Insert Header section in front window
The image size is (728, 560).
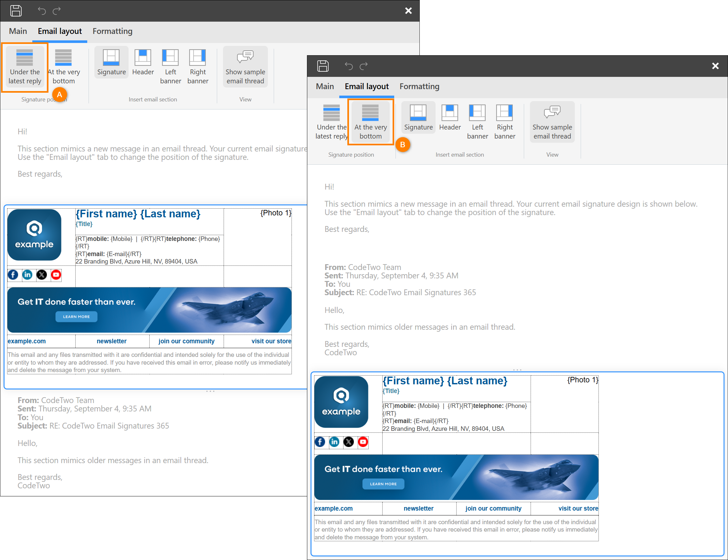coord(450,118)
